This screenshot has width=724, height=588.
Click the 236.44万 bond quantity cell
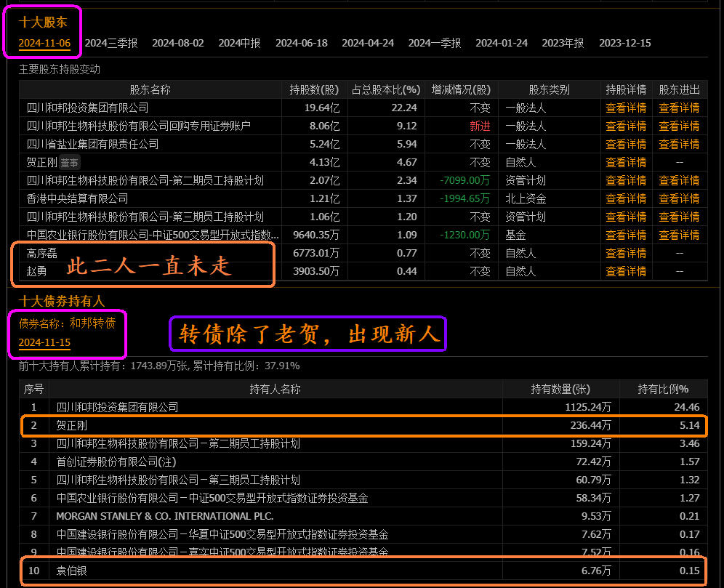click(590, 425)
